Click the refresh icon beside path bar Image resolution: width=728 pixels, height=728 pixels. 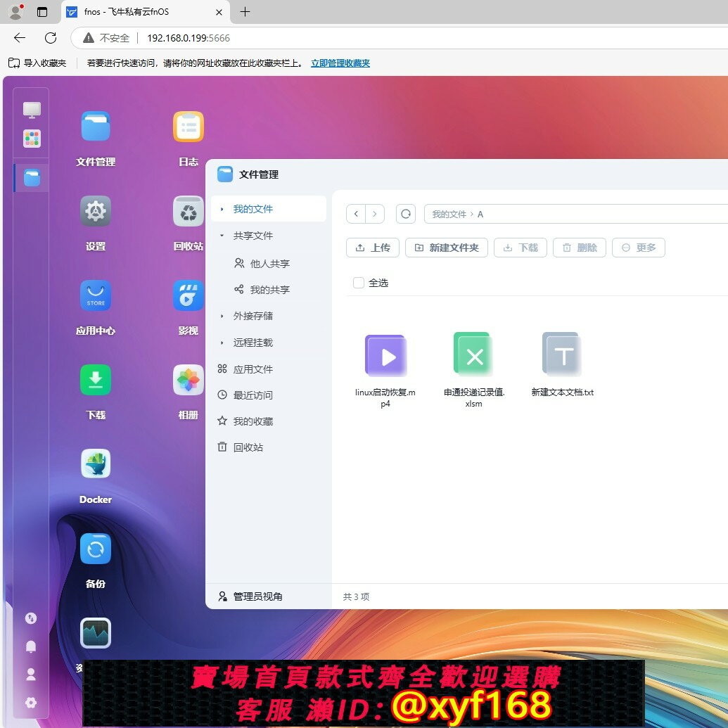pyautogui.click(x=406, y=214)
